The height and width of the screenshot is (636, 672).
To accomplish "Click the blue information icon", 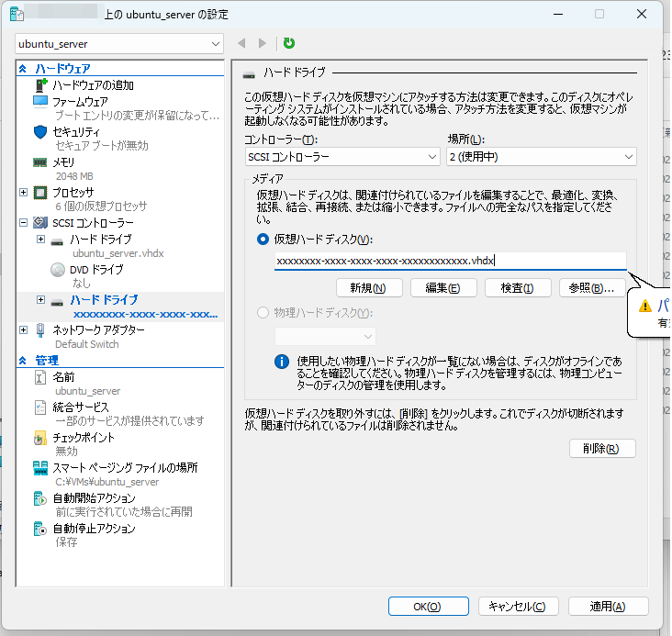I will pyautogui.click(x=282, y=362).
